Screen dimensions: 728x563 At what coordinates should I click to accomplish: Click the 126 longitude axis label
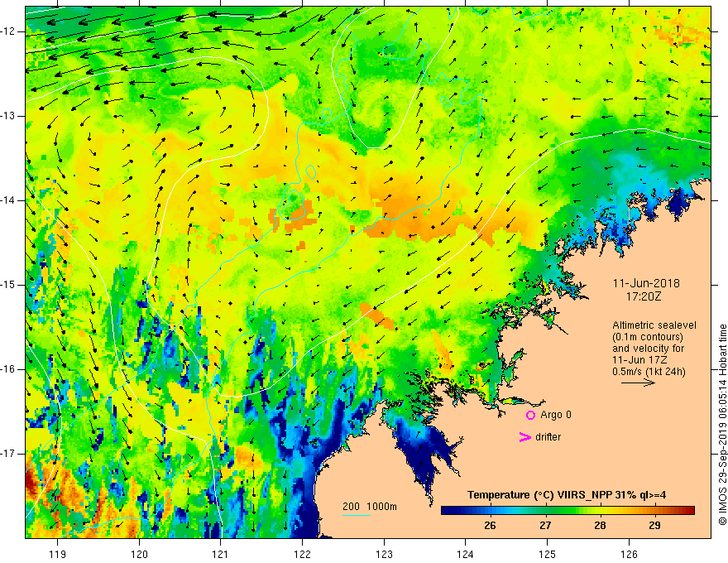(x=629, y=554)
